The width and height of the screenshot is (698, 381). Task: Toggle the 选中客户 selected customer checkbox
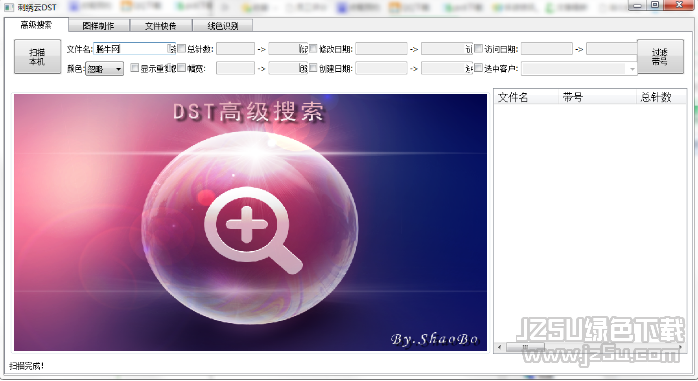coord(479,68)
